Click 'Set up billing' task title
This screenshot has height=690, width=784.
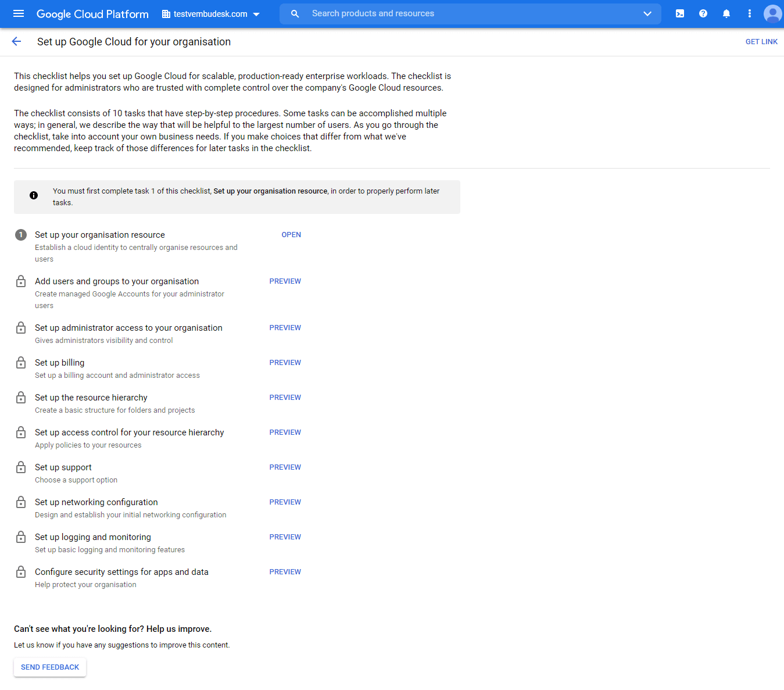(x=59, y=363)
